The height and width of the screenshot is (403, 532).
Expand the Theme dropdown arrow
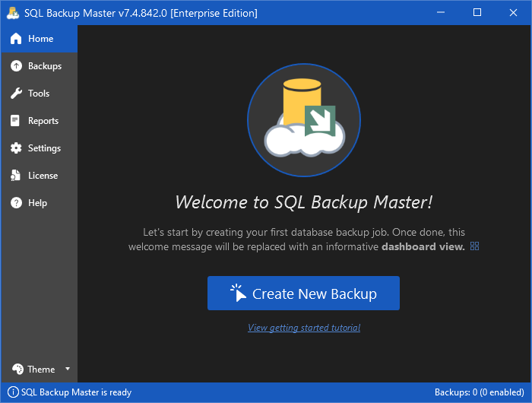68,369
